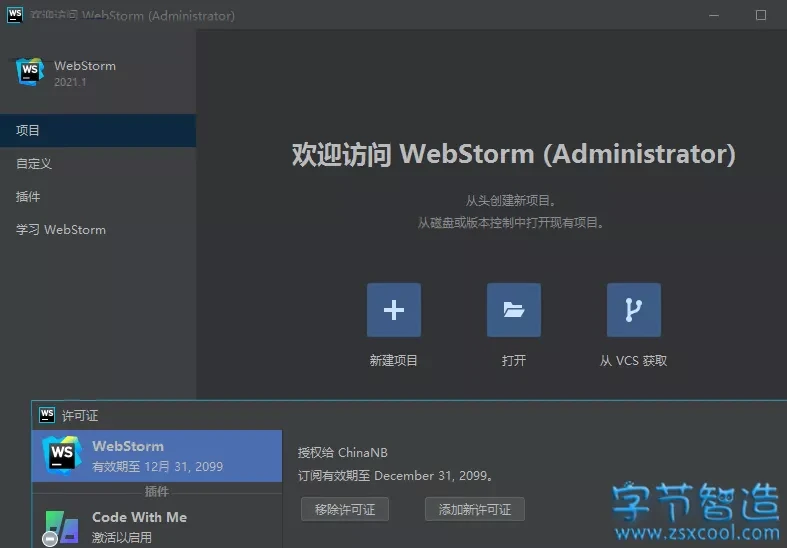This screenshot has height=548, width=787.
Task: Switch to the 插件 section
Action: click(x=28, y=197)
